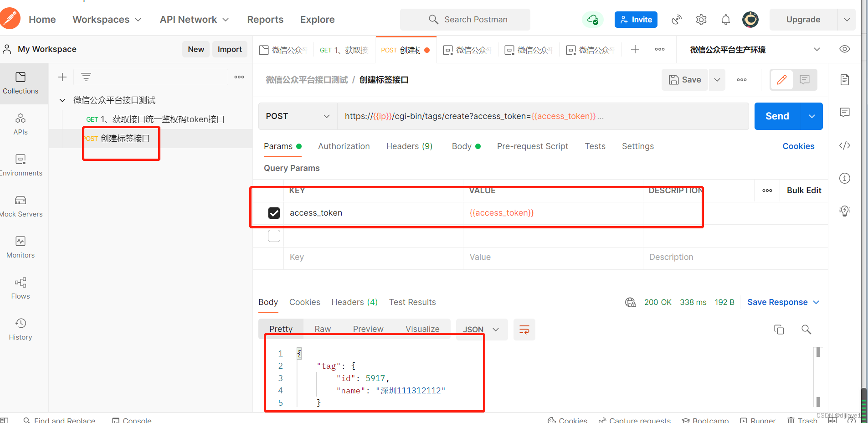Open the API Network dropdown
Image resolution: width=868 pixels, height=423 pixels.
pyautogui.click(x=195, y=20)
